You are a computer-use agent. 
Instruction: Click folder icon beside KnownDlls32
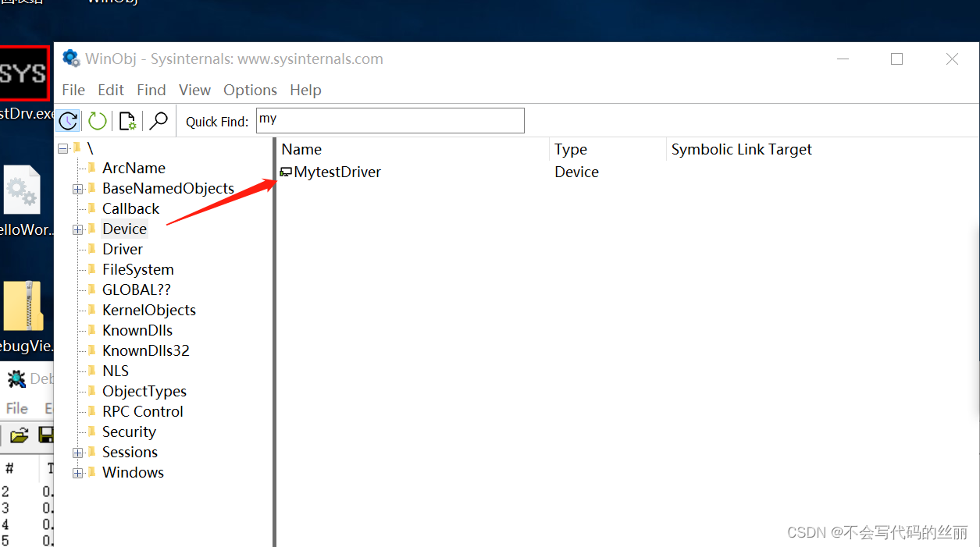(92, 350)
